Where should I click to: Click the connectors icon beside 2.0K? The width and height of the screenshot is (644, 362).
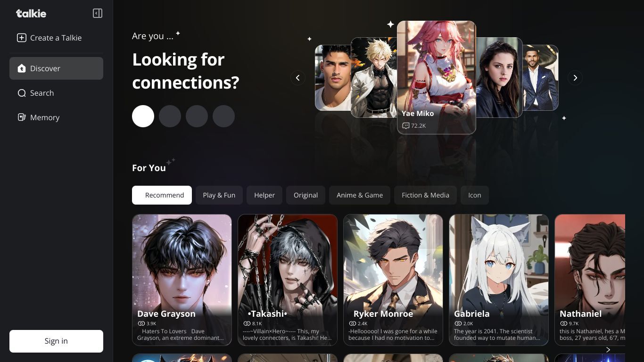pyautogui.click(x=458, y=324)
